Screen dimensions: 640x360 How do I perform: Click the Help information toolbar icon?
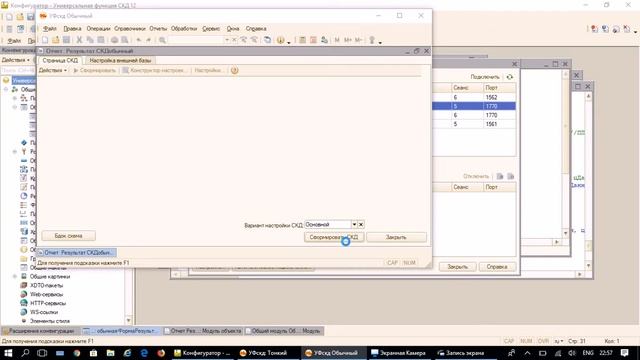280,40
